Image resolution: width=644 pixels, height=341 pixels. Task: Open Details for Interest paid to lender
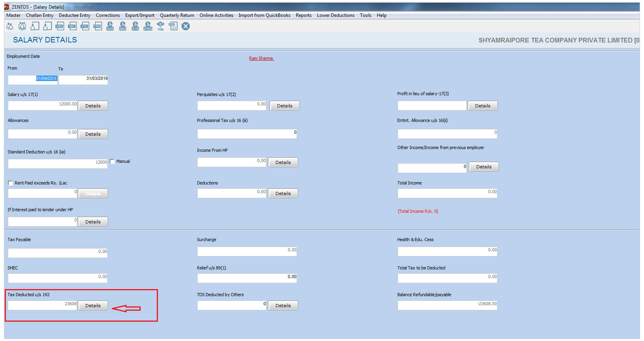pyautogui.click(x=93, y=222)
